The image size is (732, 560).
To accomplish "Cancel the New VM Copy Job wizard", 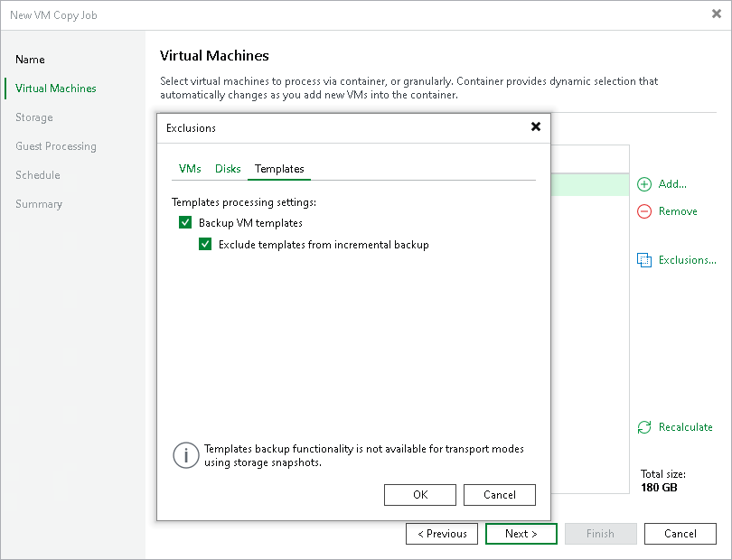I will tap(680, 534).
